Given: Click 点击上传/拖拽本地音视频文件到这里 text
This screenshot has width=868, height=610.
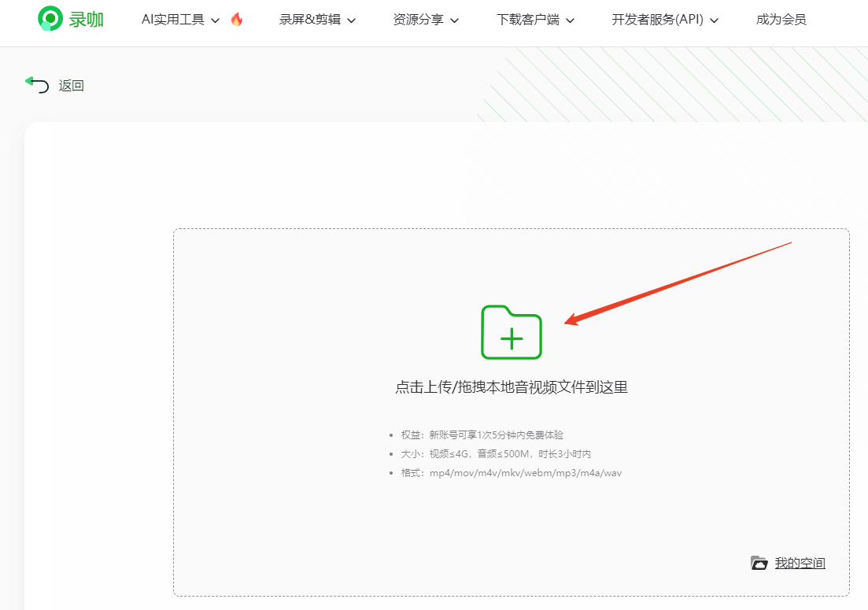Looking at the screenshot, I should (x=512, y=387).
